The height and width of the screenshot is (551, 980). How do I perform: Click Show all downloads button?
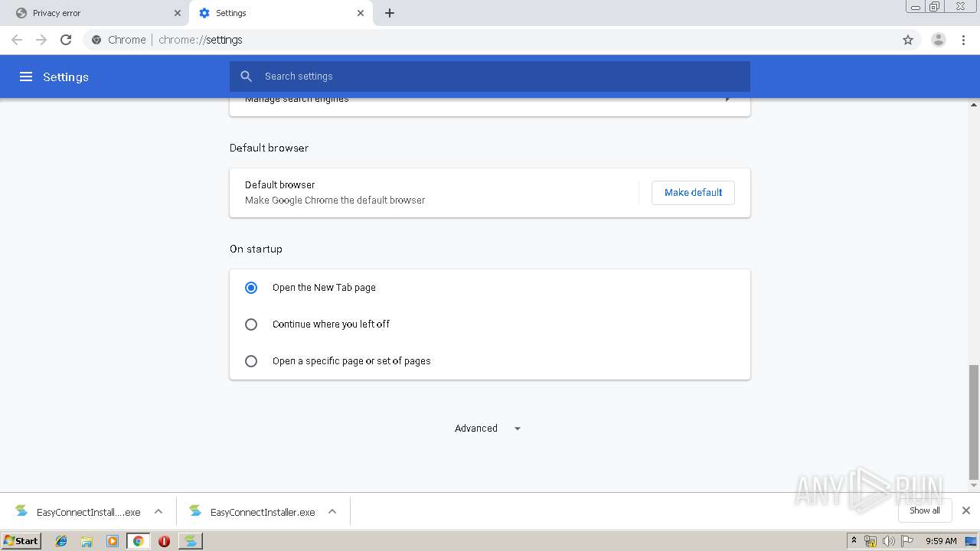tap(925, 510)
